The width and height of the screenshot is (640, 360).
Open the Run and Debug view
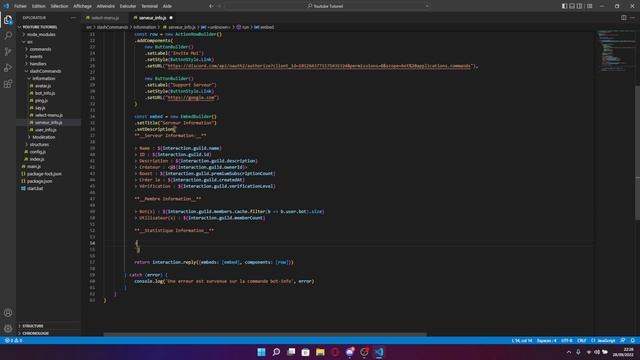pos(8,68)
